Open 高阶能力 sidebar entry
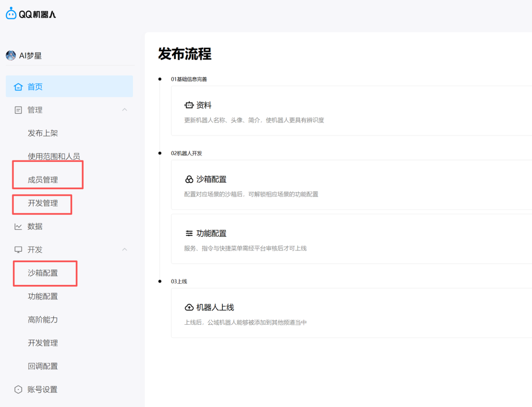Viewport: 532px width, 407px height. click(x=43, y=320)
